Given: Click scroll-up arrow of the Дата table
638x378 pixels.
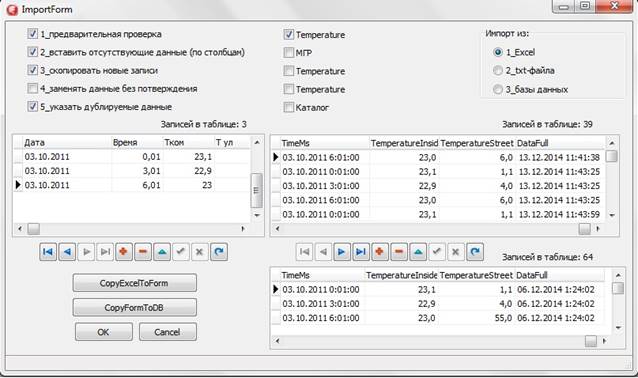Looking at the screenshot, I should point(257,142).
